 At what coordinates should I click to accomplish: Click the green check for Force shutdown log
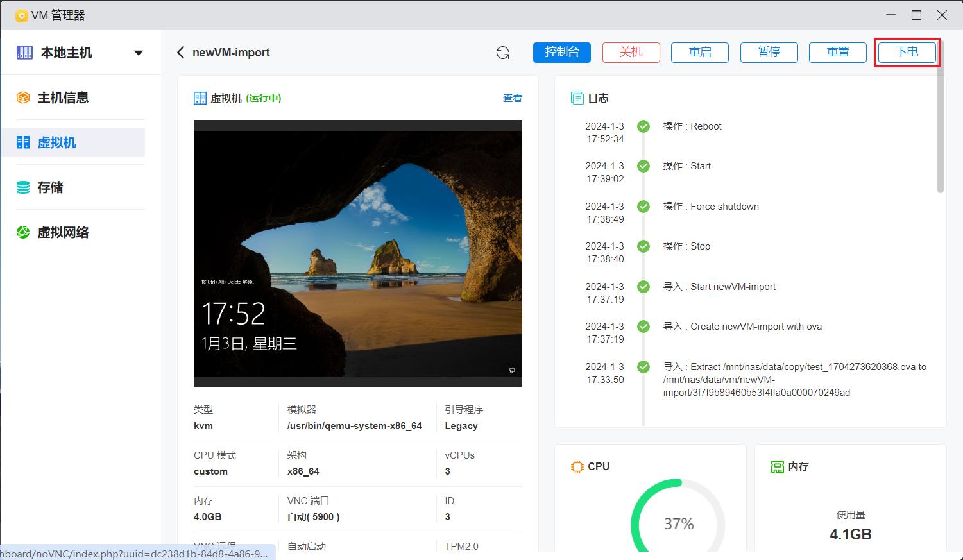[643, 207]
